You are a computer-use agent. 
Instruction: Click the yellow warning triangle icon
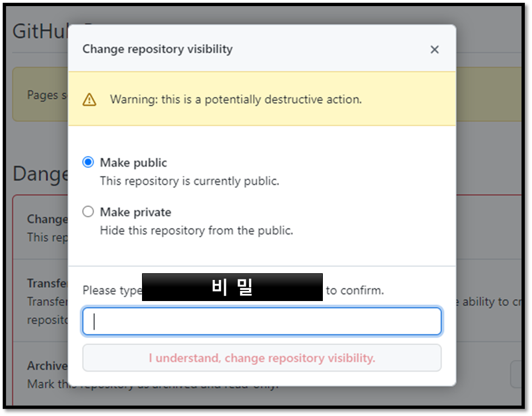(89, 99)
